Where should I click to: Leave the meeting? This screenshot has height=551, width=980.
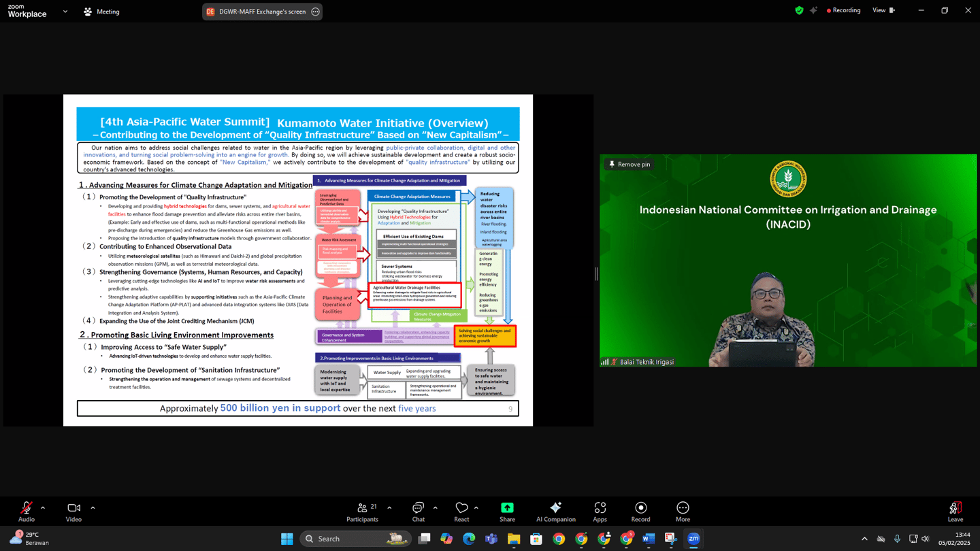[955, 512]
